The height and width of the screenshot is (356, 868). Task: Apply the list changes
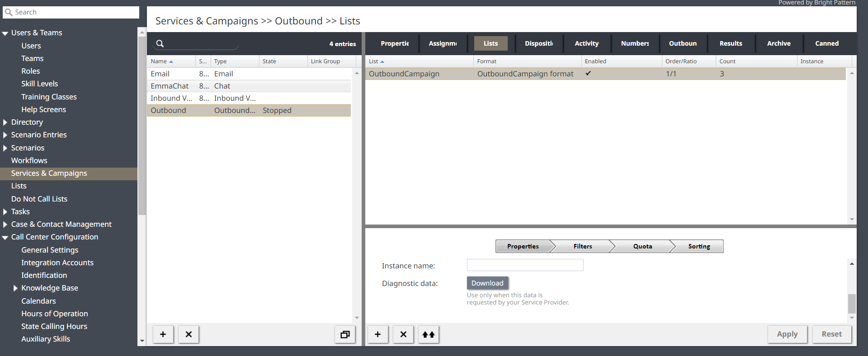coord(787,334)
